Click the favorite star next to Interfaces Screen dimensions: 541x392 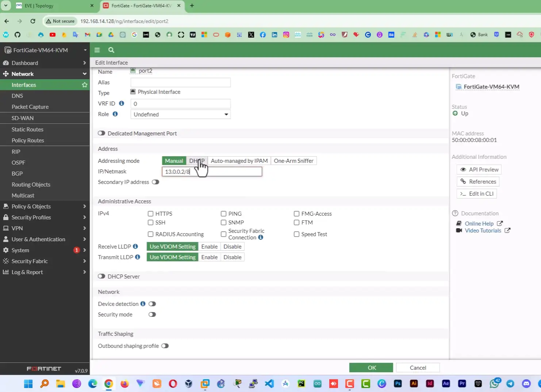click(x=84, y=85)
